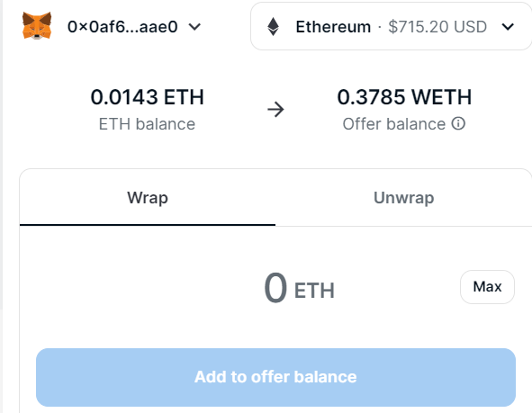
Task: Click the info icon beside Offer balance
Action: (x=458, y=123)
